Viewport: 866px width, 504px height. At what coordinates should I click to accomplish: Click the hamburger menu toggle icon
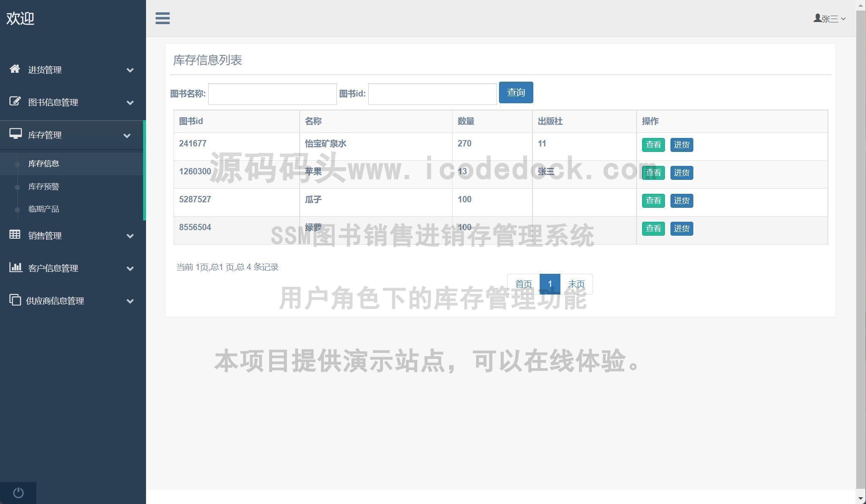point(163,18)
